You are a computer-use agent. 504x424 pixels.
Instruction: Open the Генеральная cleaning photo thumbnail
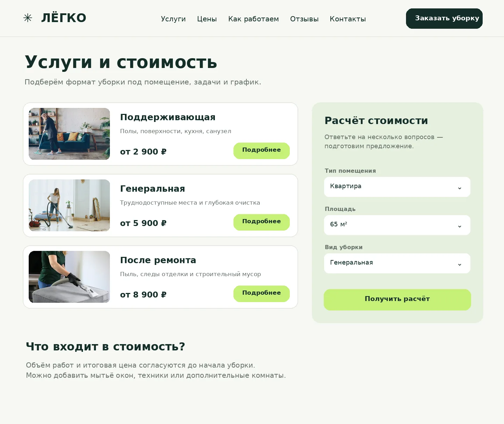(x=69, y=205)
